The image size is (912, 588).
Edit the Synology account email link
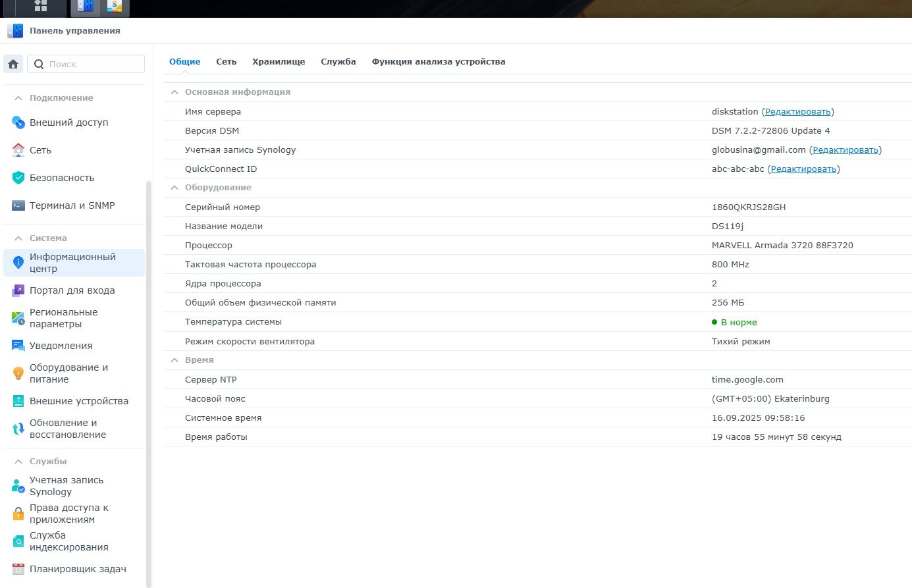click(845, 150)
